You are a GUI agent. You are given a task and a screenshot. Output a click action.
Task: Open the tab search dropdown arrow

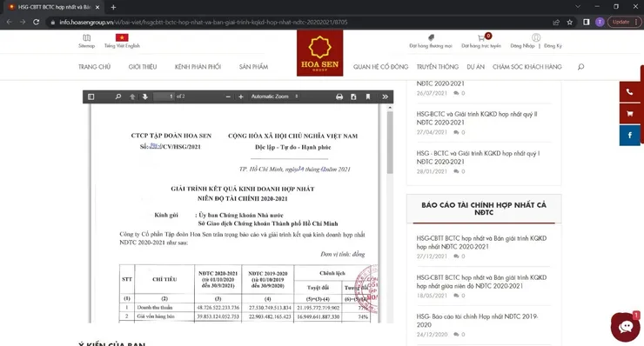[578, 7]
